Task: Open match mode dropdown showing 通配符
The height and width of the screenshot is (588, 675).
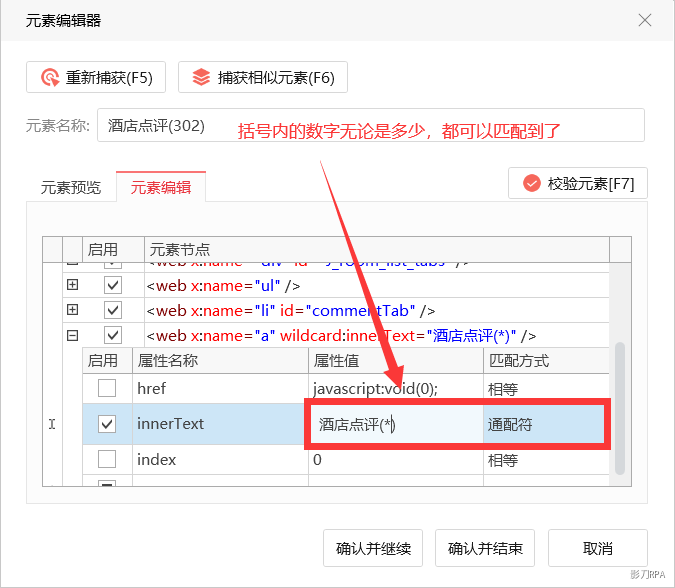Action: click(543, 424)
